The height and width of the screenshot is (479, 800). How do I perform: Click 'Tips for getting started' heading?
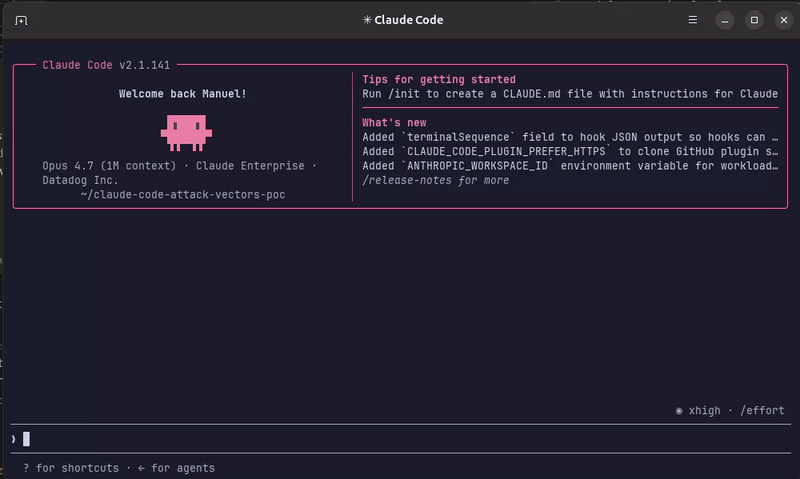[x=439, y=80]
